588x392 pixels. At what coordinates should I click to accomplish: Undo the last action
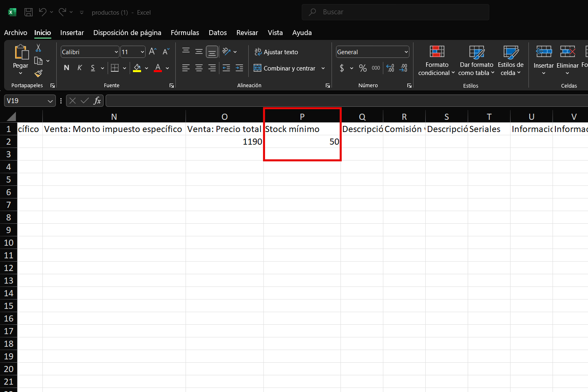(42, 12)
